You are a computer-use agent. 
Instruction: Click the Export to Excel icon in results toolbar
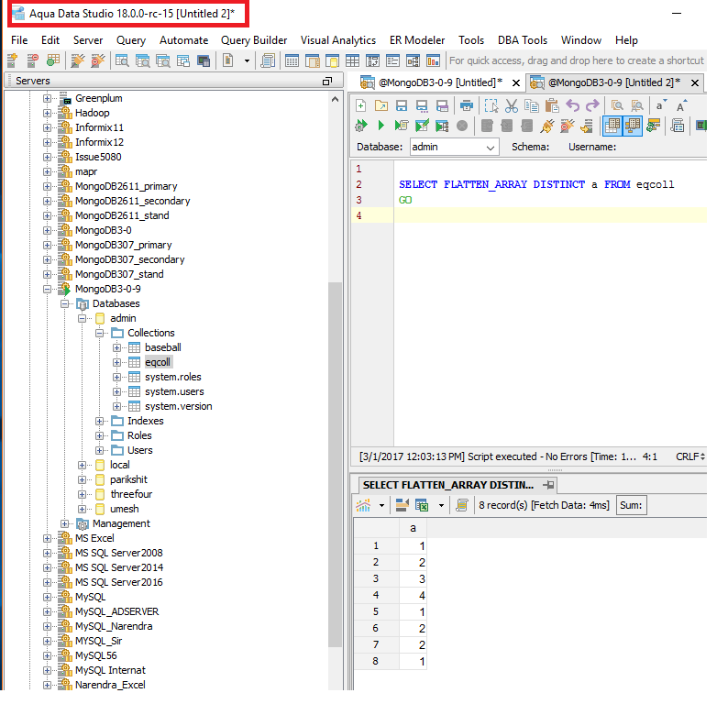coord(422,505)
